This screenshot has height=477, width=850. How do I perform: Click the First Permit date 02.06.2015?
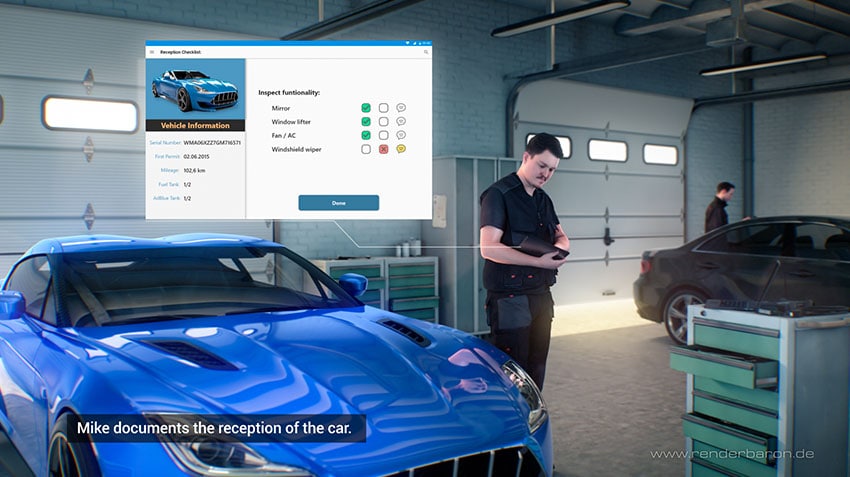coord(196,157)
